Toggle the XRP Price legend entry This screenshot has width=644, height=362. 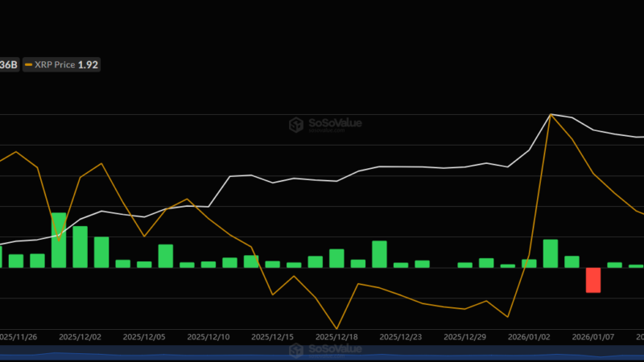(62, 65)
